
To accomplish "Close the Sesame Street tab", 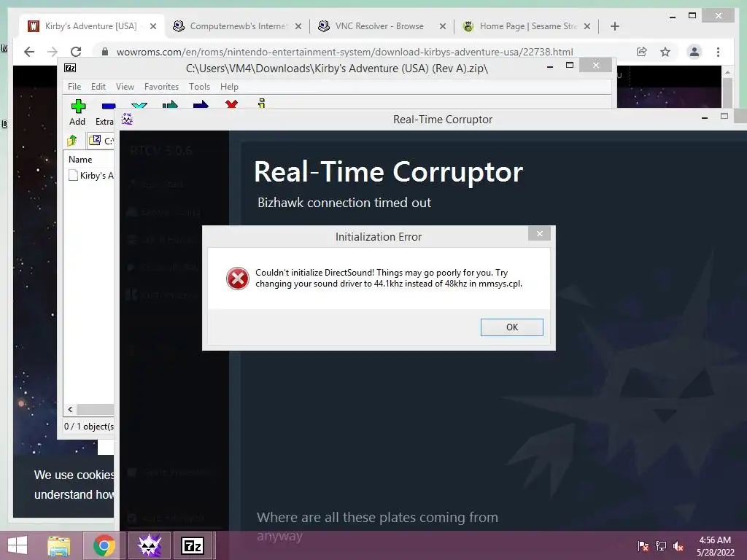I will click(587, 26).
